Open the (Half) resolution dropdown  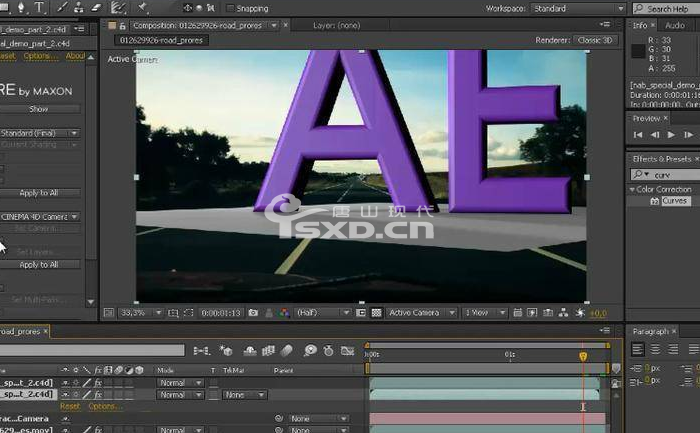pyautogui.click(x=323, y=313)
